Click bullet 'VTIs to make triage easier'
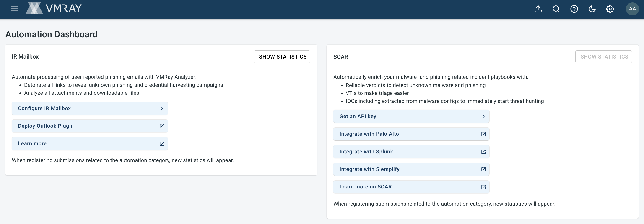This screenshot has height=224, width=644. tap(377, 93)
